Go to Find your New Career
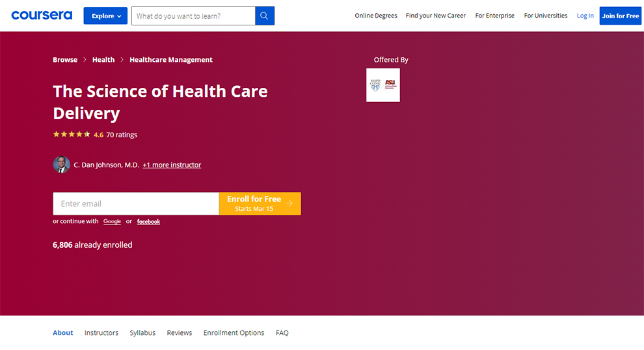The width and height of the screenshot is (644, 350). click(x=435, y=16)
